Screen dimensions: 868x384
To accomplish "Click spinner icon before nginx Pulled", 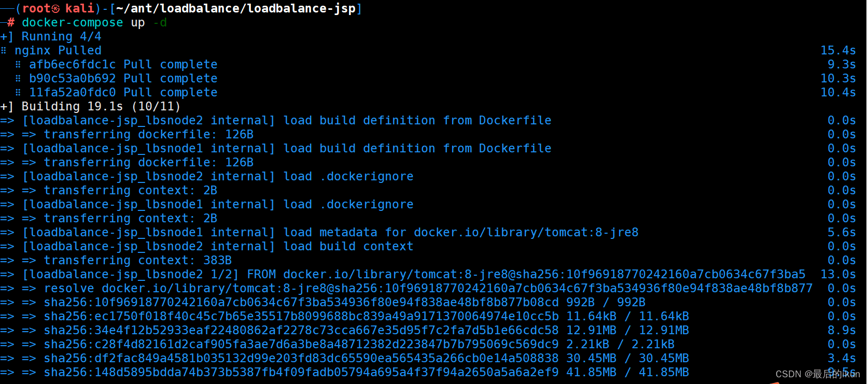I will coord(4,50).
